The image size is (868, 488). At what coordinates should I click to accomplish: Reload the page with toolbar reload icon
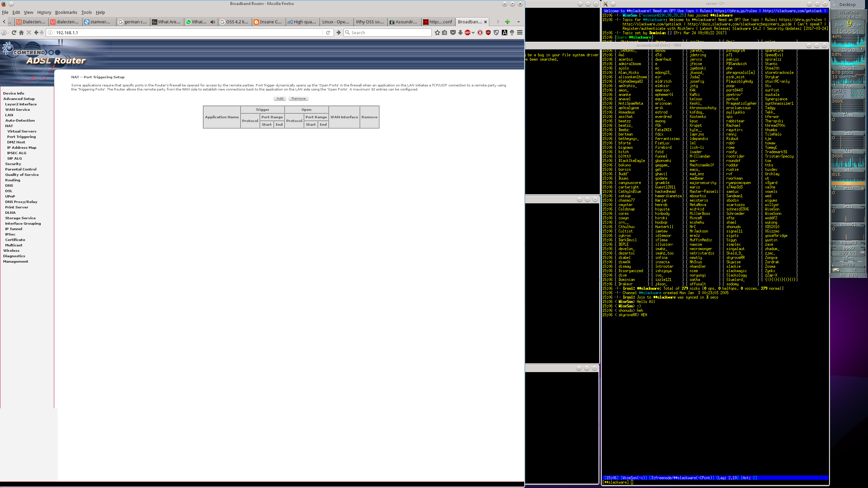coord(14,33)
